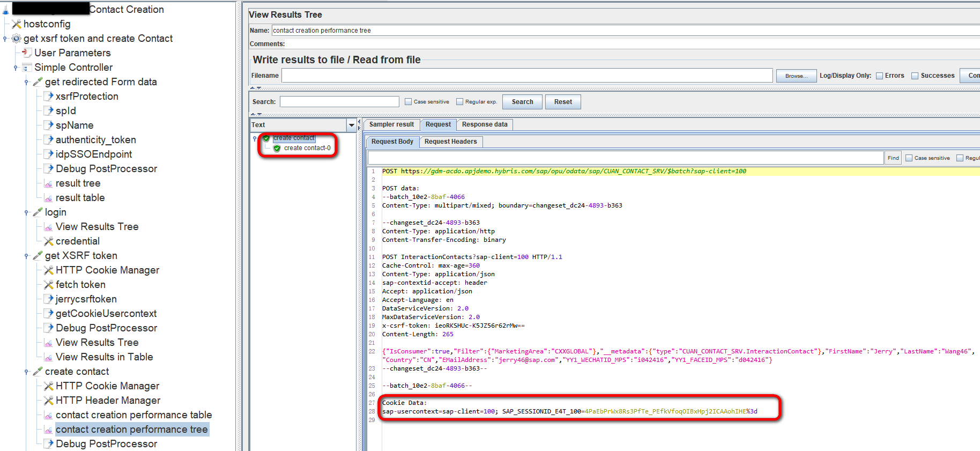Click the Search text field
This screenshot has width=980, height=451.
(339, 101)
